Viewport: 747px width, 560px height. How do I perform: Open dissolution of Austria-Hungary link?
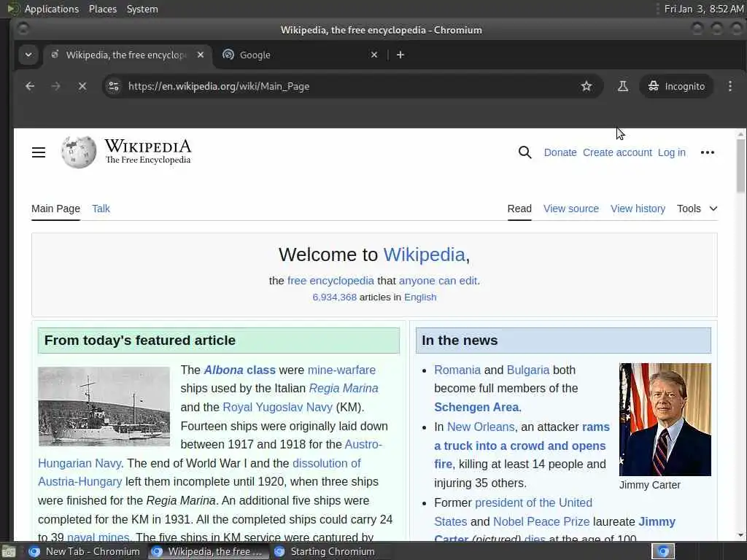click(x=326, y=463)
